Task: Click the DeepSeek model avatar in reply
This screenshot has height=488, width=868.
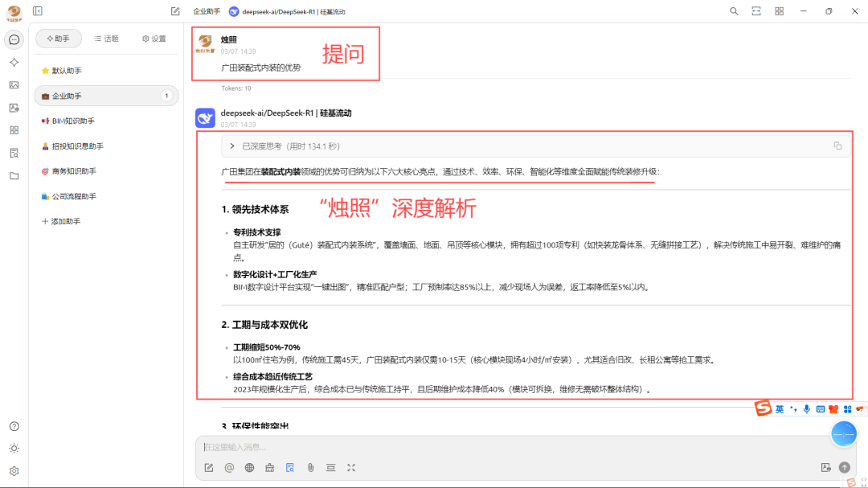Action: [x=206, y=117]
